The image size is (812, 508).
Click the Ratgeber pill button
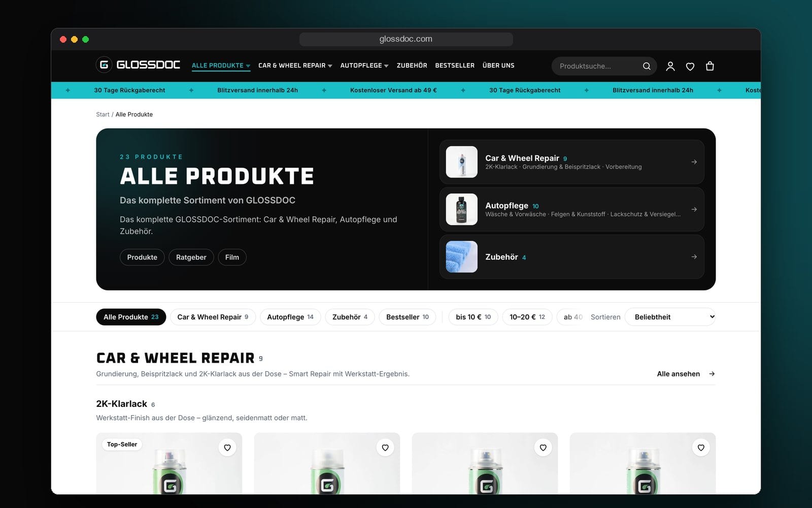[191, 257]
